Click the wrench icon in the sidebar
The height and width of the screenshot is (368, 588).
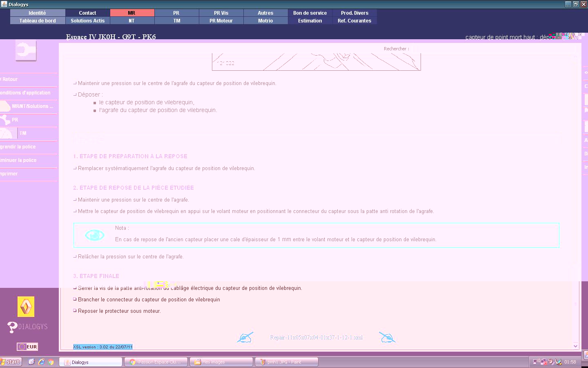26,50
